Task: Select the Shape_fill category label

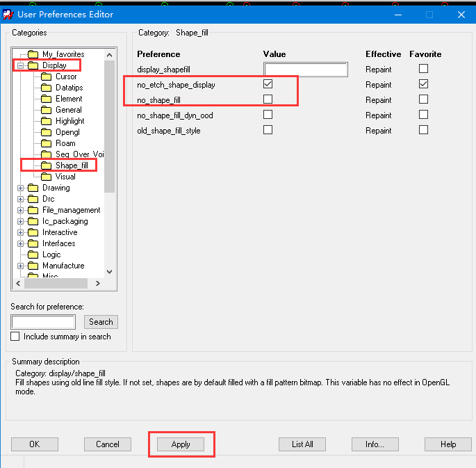Action: click(x=72, y=166)
